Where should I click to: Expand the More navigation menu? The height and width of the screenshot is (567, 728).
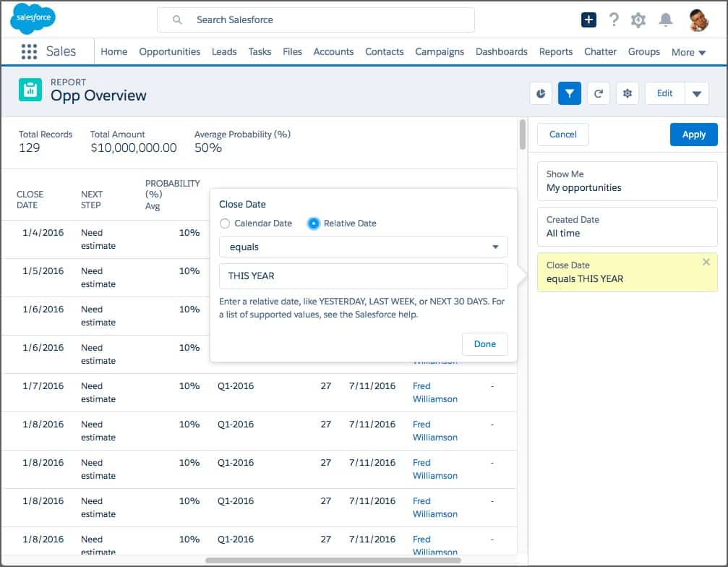coord(688,52)
